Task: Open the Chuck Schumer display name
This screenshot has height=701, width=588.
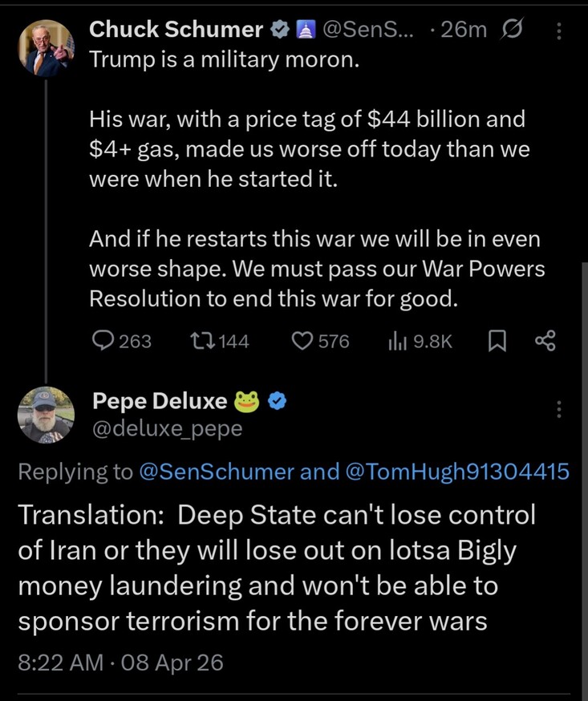Action: point(176,30)
